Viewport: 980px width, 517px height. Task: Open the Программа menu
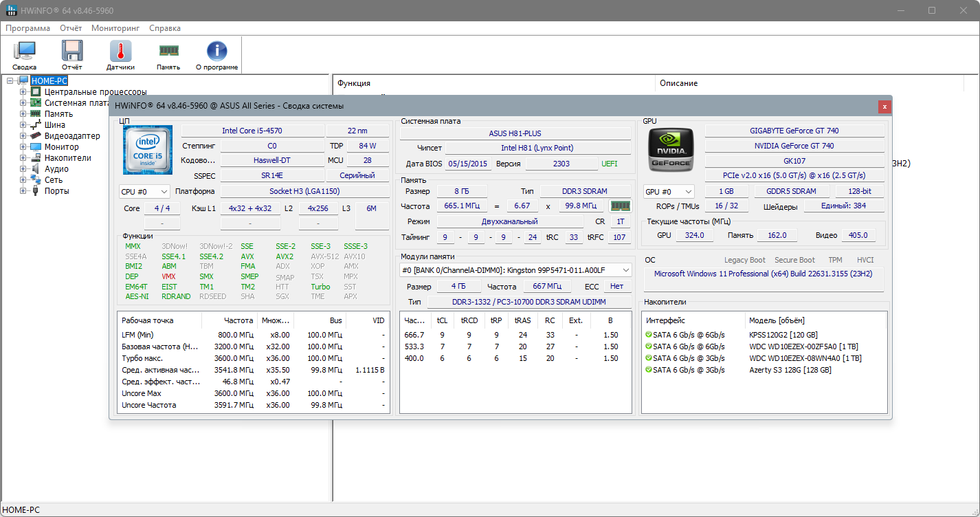tap(27, 28)
